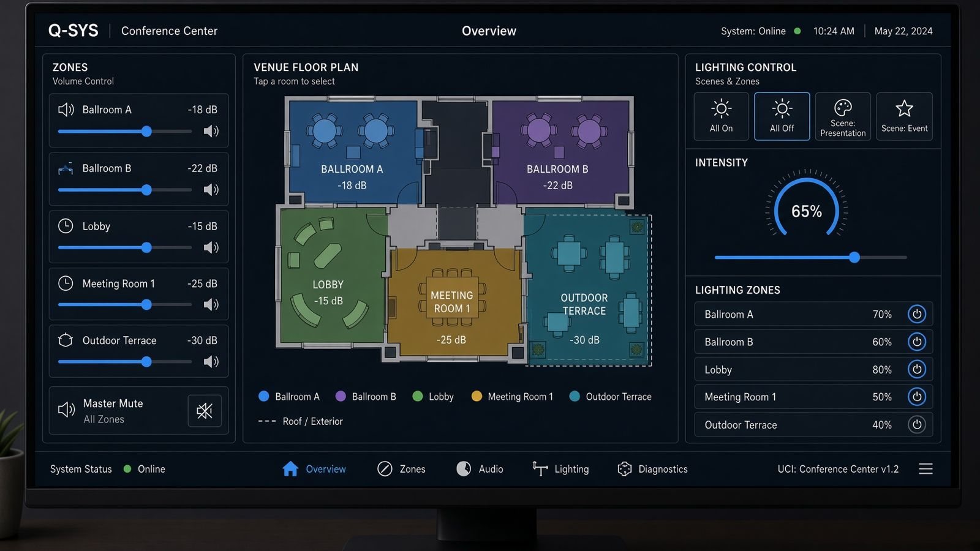Toggle Lobby lighting zone power
The height and width of the screenshot is (551, 980).
click(x=917, y=369)
